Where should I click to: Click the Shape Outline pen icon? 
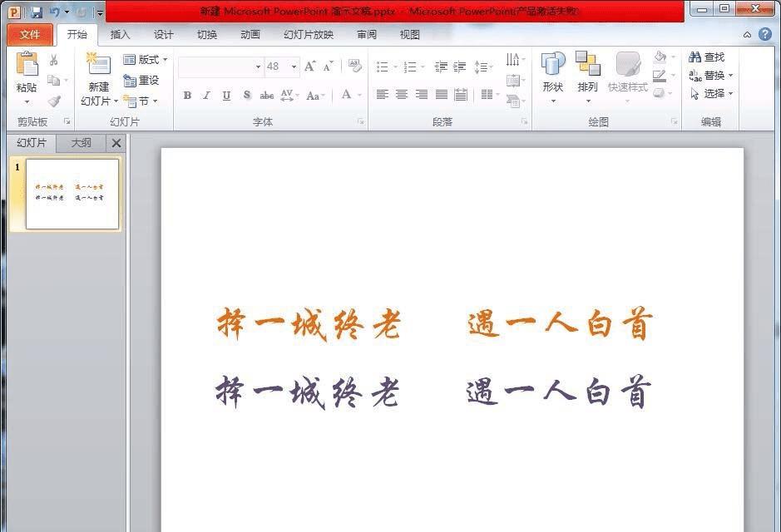(660, 76)
